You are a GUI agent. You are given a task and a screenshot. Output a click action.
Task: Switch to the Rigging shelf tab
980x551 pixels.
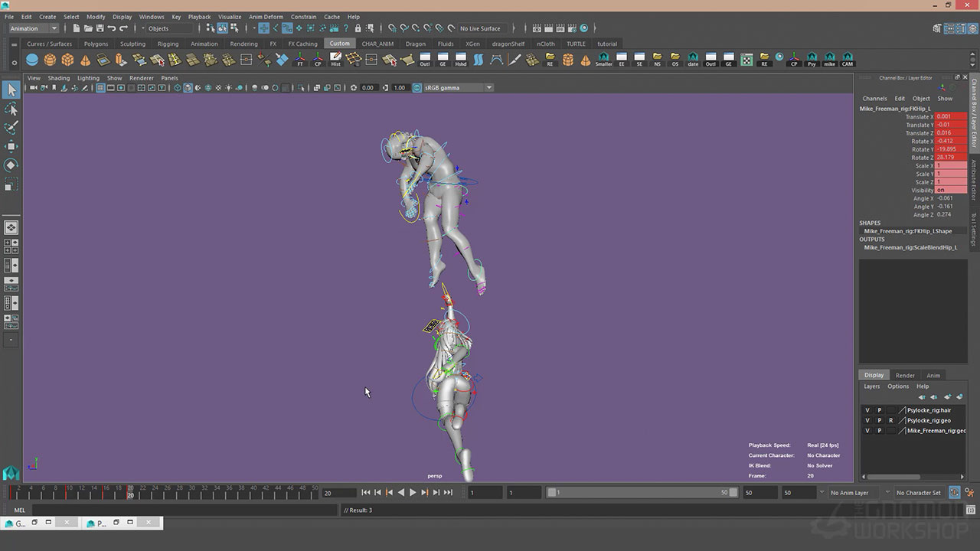[x=168, y=44]
